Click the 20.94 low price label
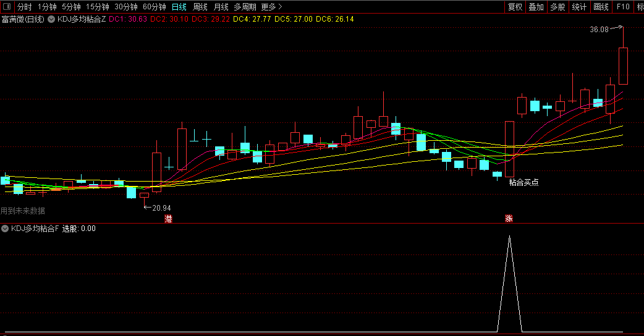The height and width of the screenshot is (336, 644). coord(161,208)
